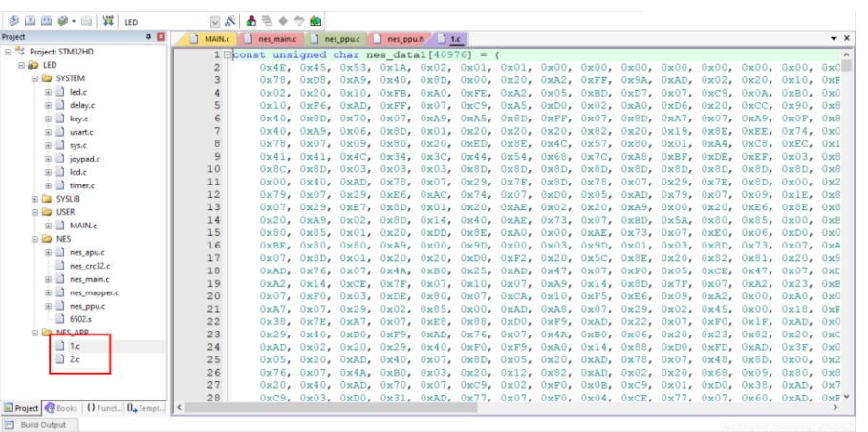This screenshot has width=868, height=432.
Task: Select sys.c in project tree
Action: [x=78, y=145]
